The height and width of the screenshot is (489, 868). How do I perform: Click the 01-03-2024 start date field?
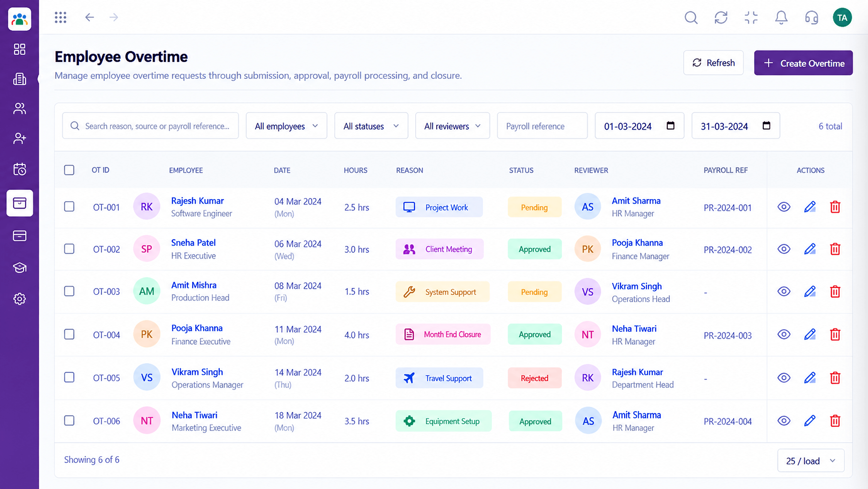(639, 126)
